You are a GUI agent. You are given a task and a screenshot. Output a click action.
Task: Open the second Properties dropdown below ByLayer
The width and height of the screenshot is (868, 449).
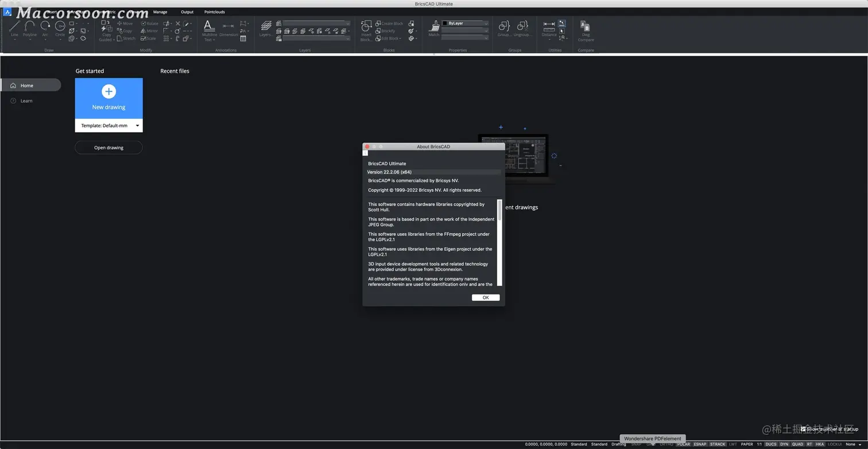(465, 31)
